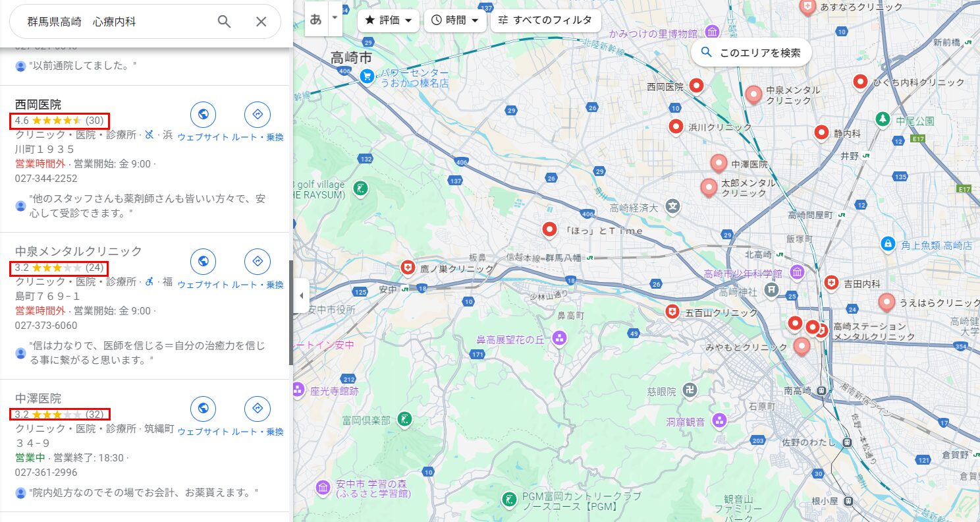Screen dimensions: 980x522
Task: Click the 「ほっ」とTime map pin
Action: [x=549, y=229]
